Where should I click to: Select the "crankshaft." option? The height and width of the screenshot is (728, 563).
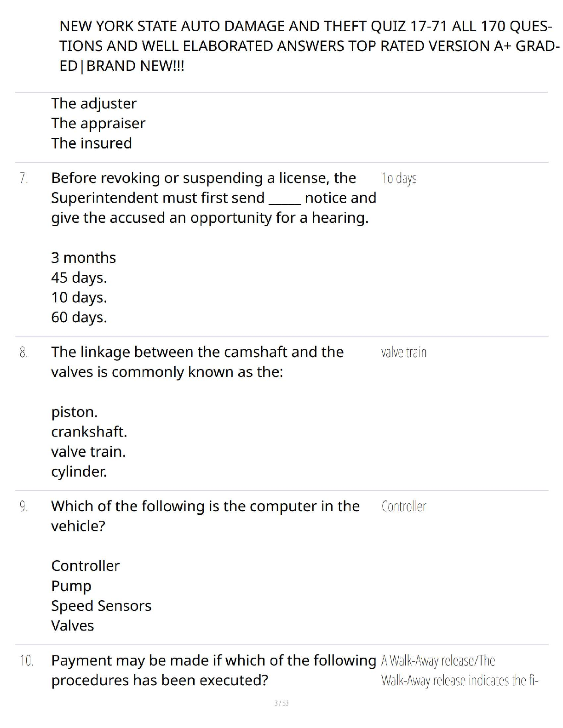pyautogui.click(x=89, y=432)
